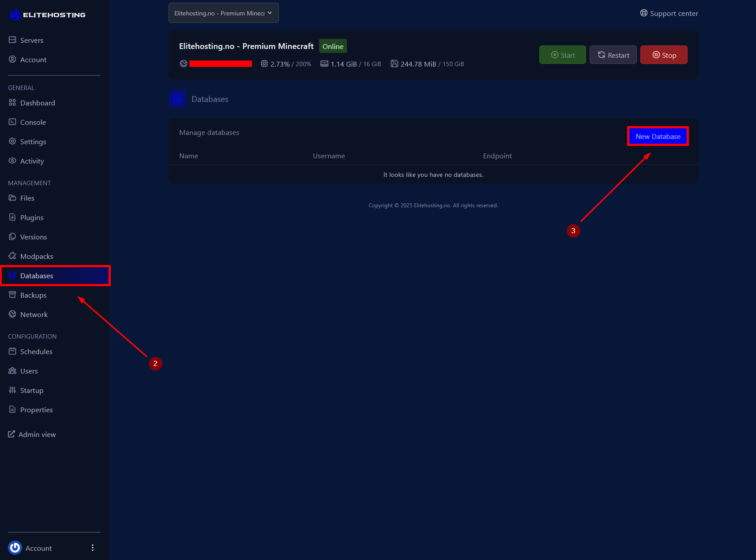Click the power avatar icon at bottom
The height and width of the screenshot is (560, 756).
15,548
